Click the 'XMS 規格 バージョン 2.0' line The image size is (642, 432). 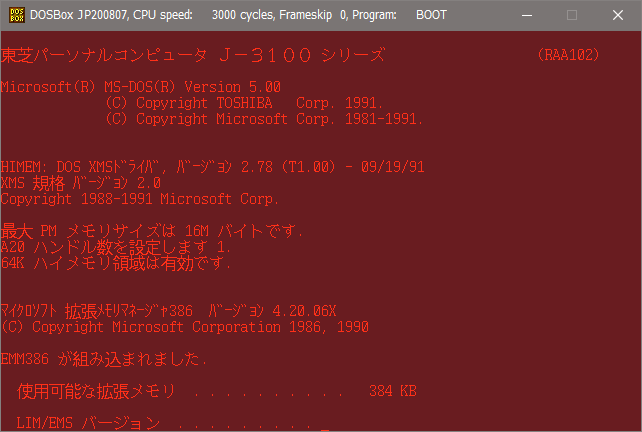pyautogui.click(x=81, y=183)
